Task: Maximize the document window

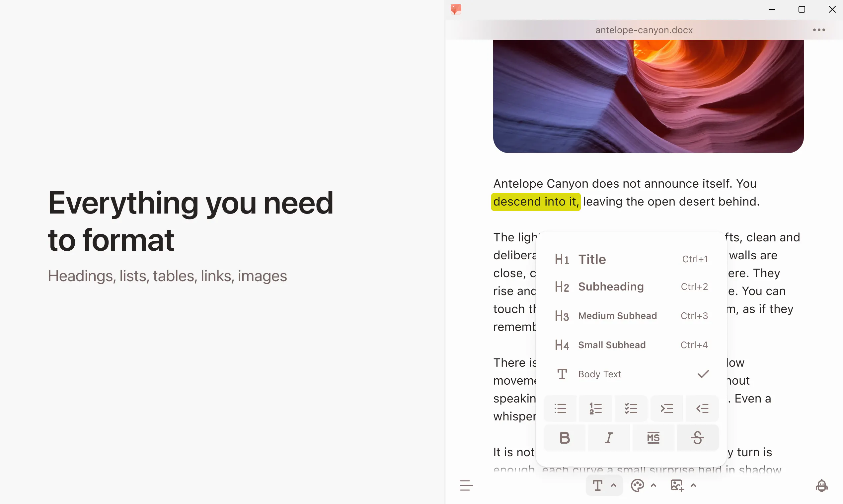Action: click(802, 10)
